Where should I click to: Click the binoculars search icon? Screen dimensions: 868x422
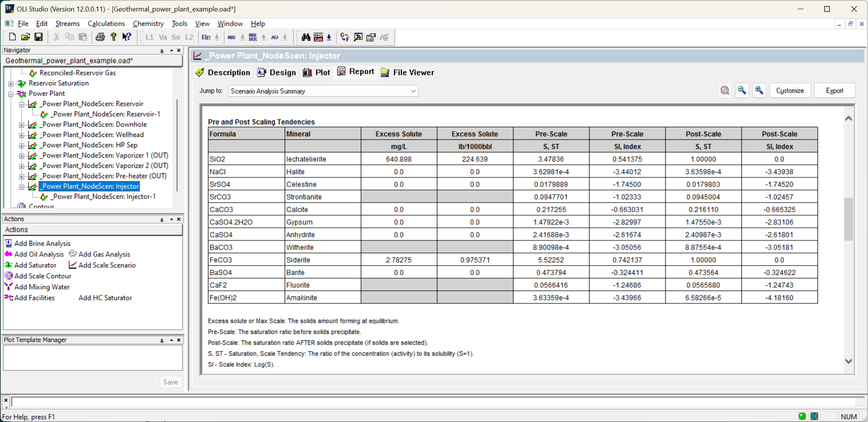point(306,37)
